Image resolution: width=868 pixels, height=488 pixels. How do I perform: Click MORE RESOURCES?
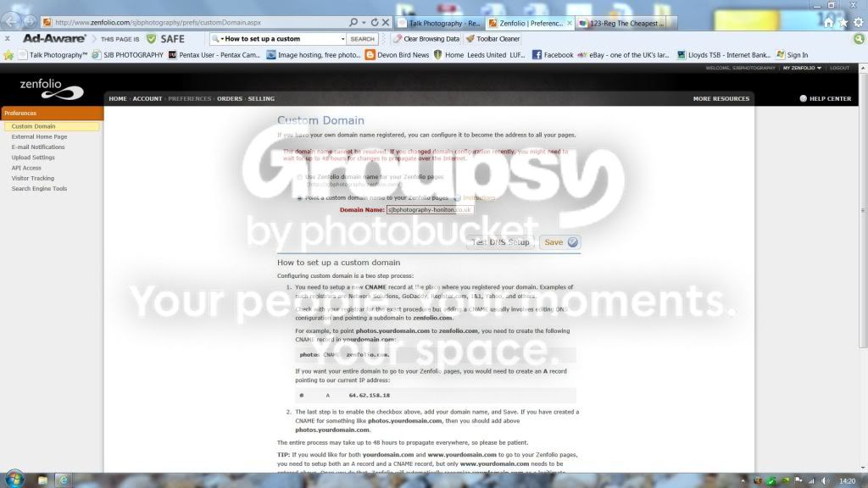[721, 98]
